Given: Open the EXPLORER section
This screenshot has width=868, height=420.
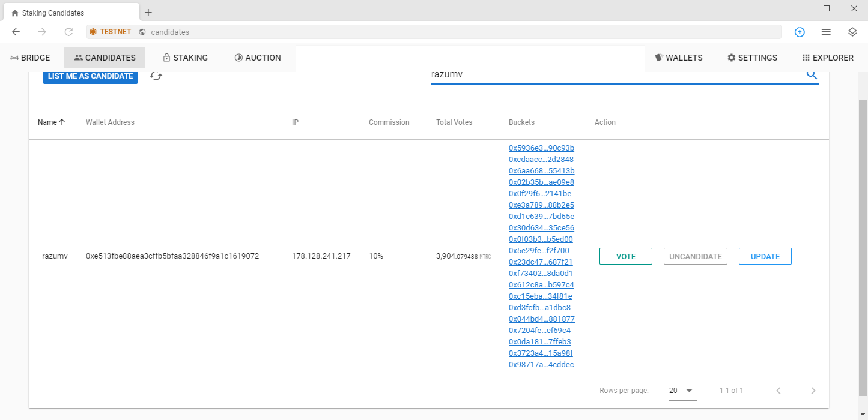Looking at the screenshot, I should 828,58.
